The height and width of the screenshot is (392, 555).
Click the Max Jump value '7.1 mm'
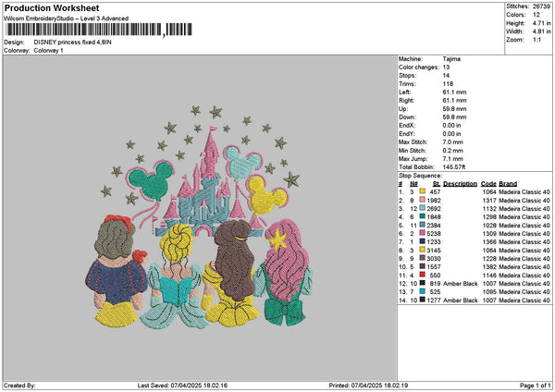coord(452,159)
